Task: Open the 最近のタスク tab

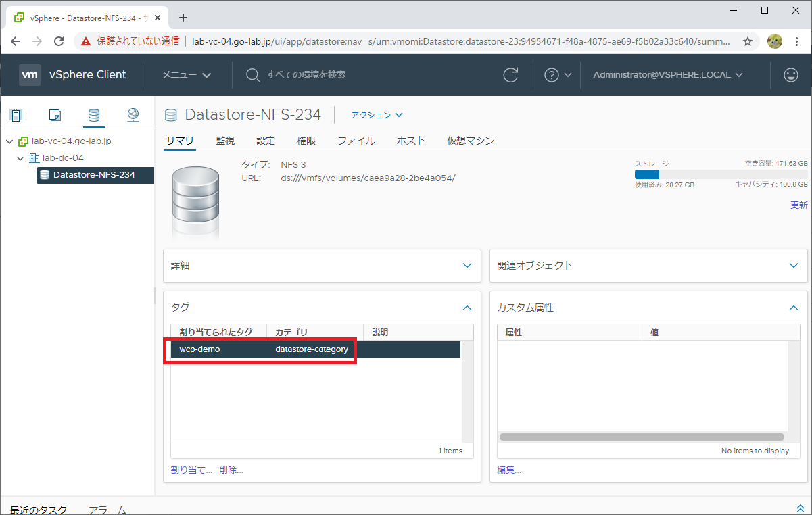Action: tap(39, 510)
